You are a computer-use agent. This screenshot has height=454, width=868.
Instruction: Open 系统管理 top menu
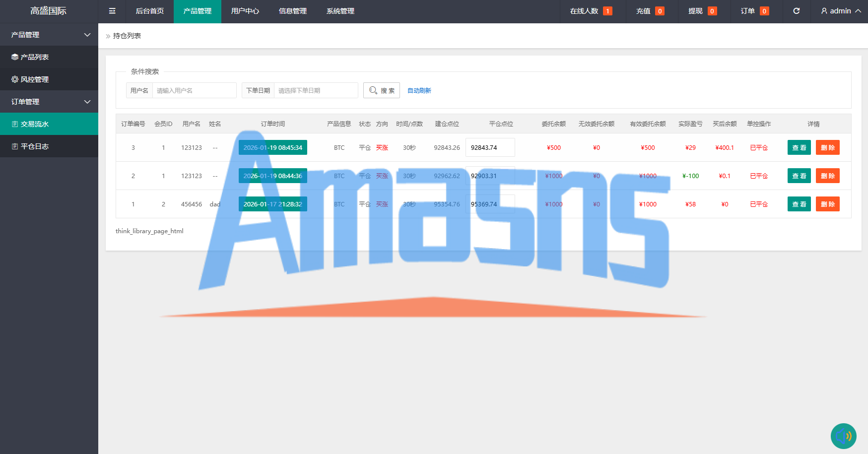[340, 11]
